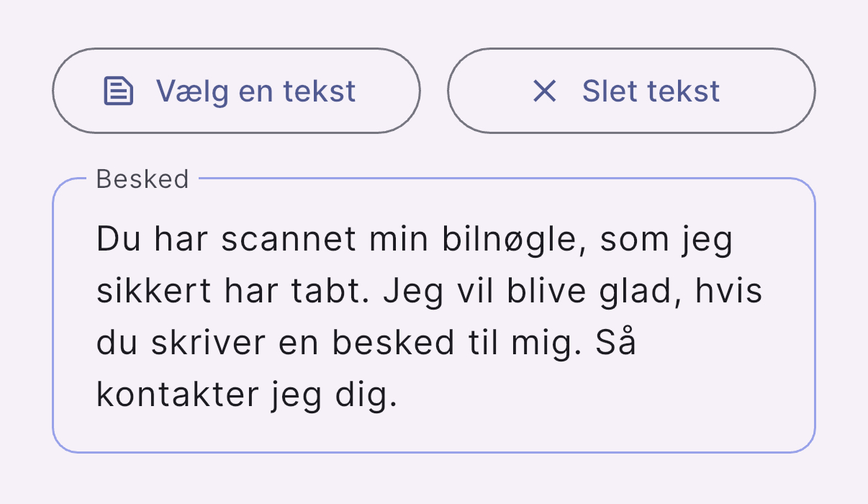This screenshot has width=868, height=504.
Task: Place cursor on the word Så
Action: [616, 344]
